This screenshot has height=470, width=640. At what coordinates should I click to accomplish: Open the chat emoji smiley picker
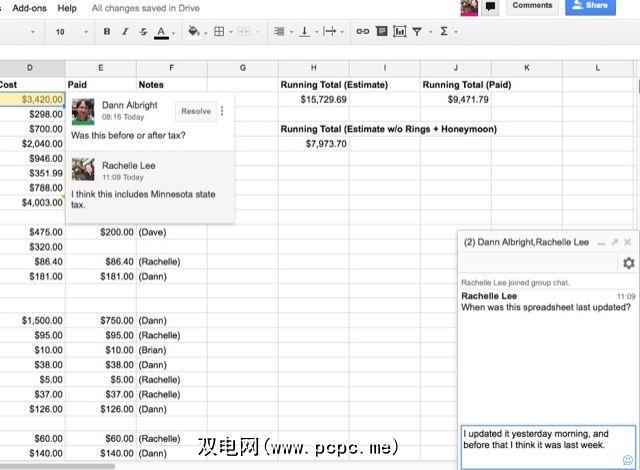pyautogui.click(x=627, y=460)
